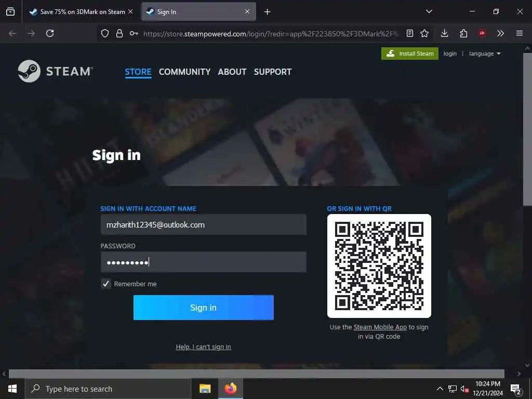Click the Steam logo
Image resolution: width=532 pixels, height=399 pixels.
click(55, 71)
